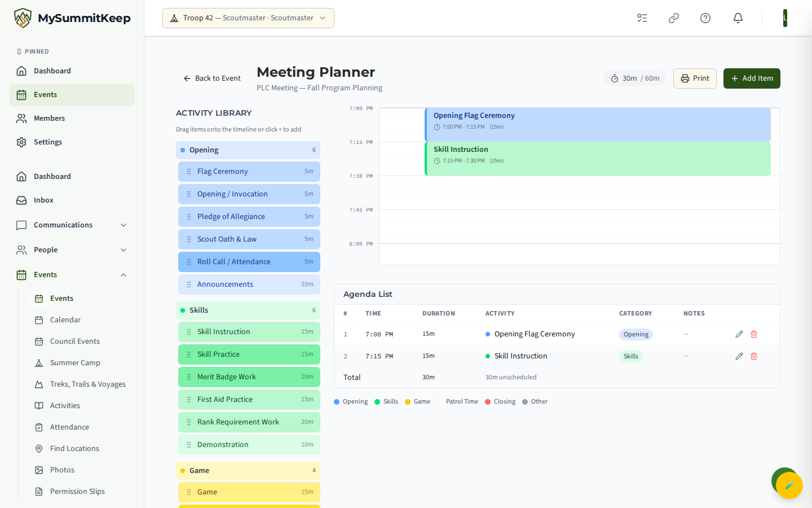Open Calendar under Events
This screenshot has height=508, width=812.
(x=81, y=320)
